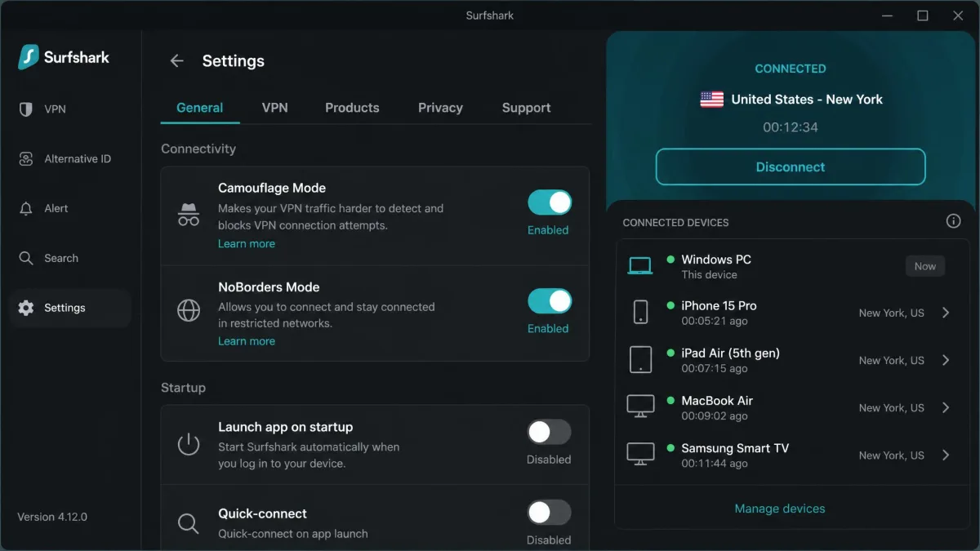
Task: Turn off the NoBorders Mode switch
Action: [550, 301]
